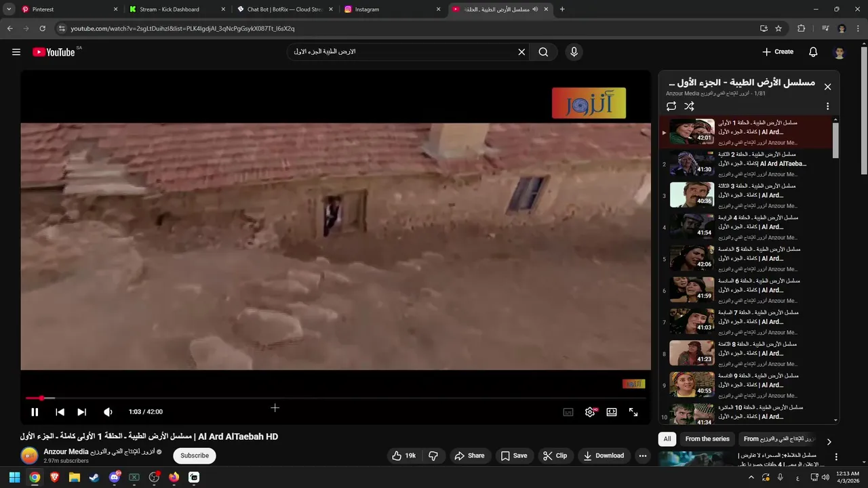Screen dimensions: 868x488
Task: Install the YouTube app from address bar
Action: coord(764,28)
